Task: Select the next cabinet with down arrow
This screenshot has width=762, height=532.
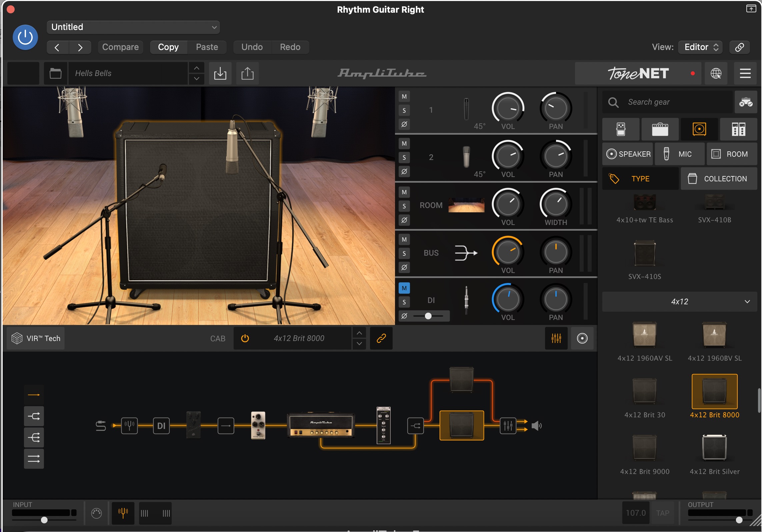Action: (x=359, y=344)
